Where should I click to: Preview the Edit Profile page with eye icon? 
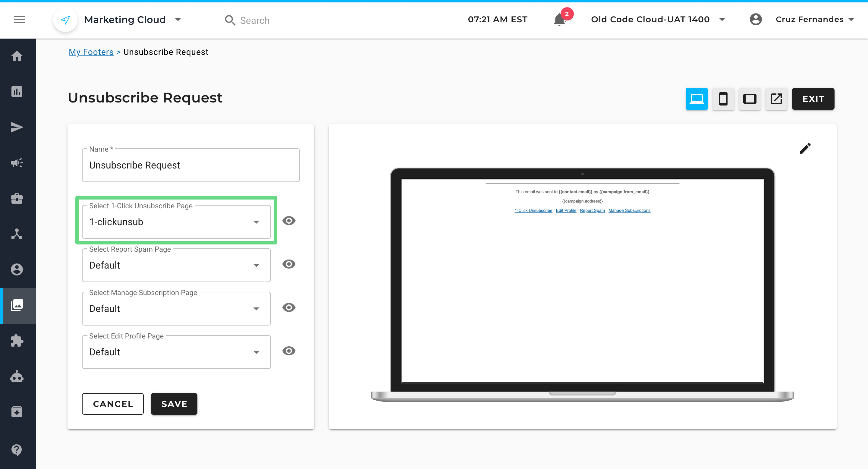pos(289,351)
